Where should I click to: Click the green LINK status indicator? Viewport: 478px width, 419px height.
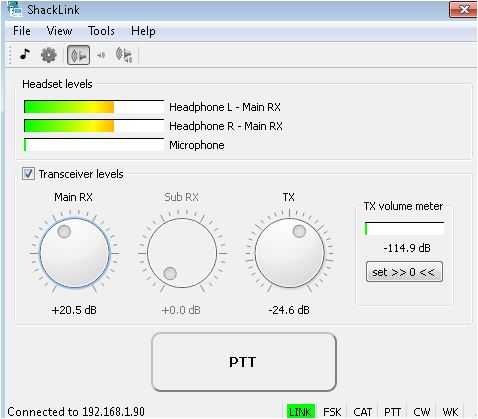click(x=301, y=412)
